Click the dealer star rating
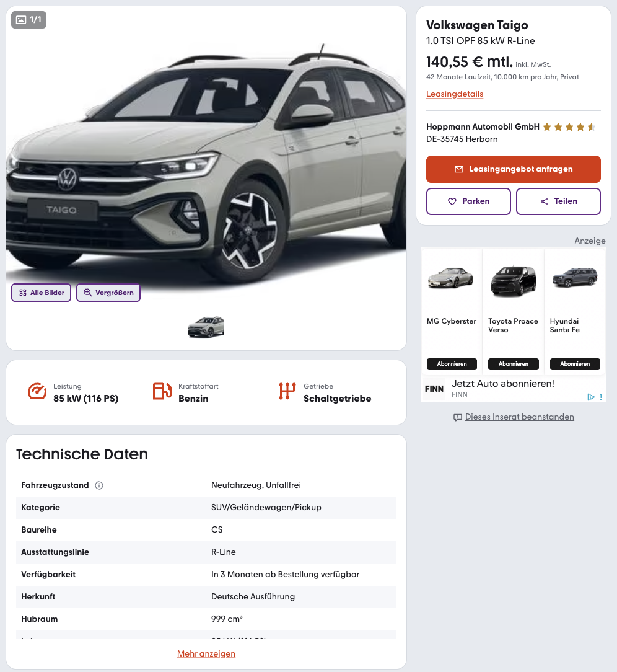The width and height of the screenshot is (617, 672). click(x=569, y=127)
